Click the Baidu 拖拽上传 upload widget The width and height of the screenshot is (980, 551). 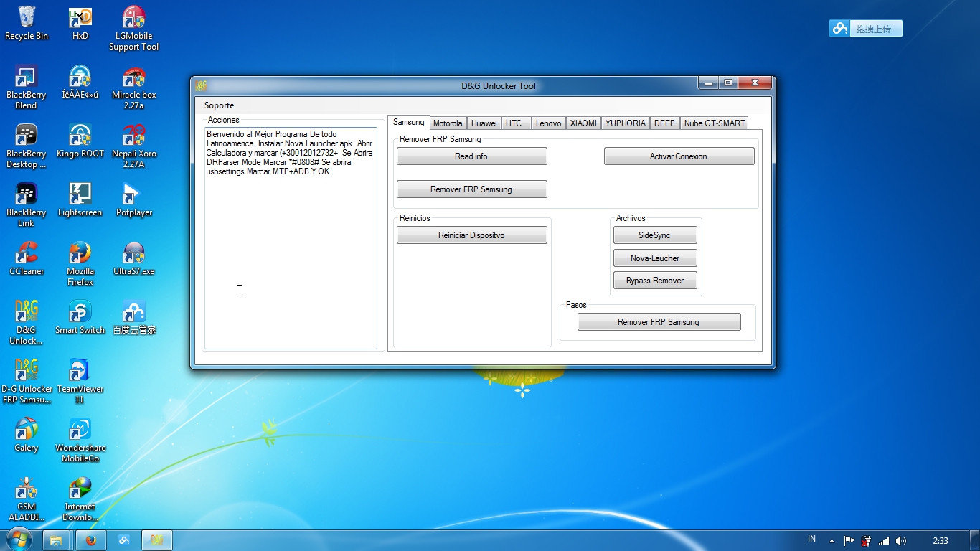click(865, 29)
